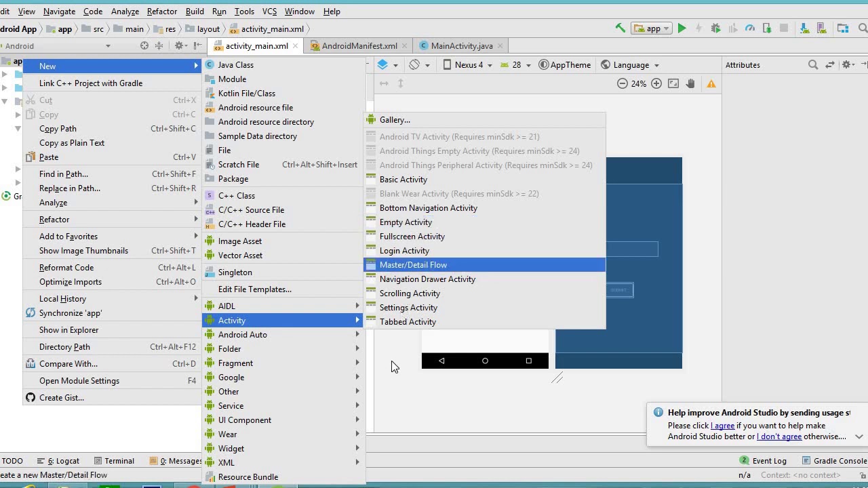
Task: Choose Bottom Navigation Activity
Action: [485, 208]
